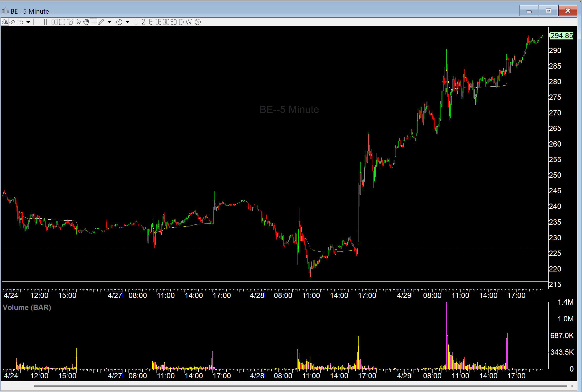This screenshot has height=392, width=582.
Task: Click the zoom out minus icon
Action: (x=62, y=22)
